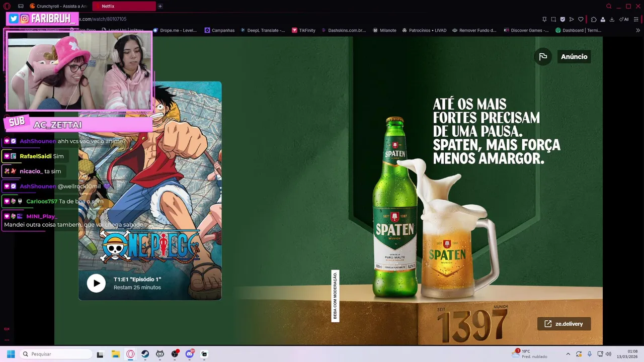Open the Remover Fundo bookmark
Viewport: 644px width, 362px height.
pos(474,30)
